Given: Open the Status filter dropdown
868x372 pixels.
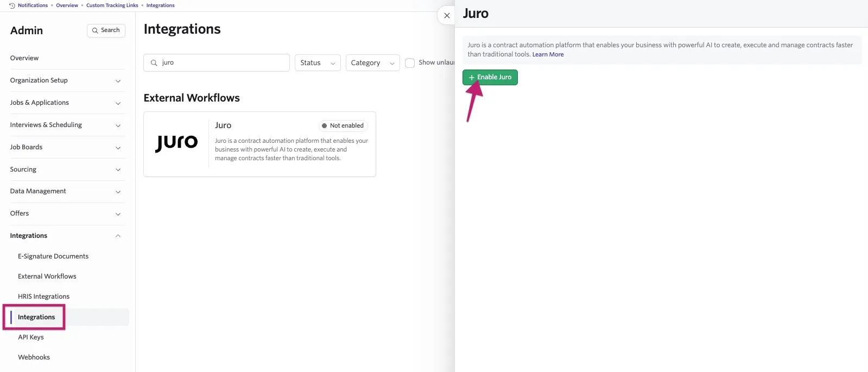Looking at the screenshot, I should 318,63.
